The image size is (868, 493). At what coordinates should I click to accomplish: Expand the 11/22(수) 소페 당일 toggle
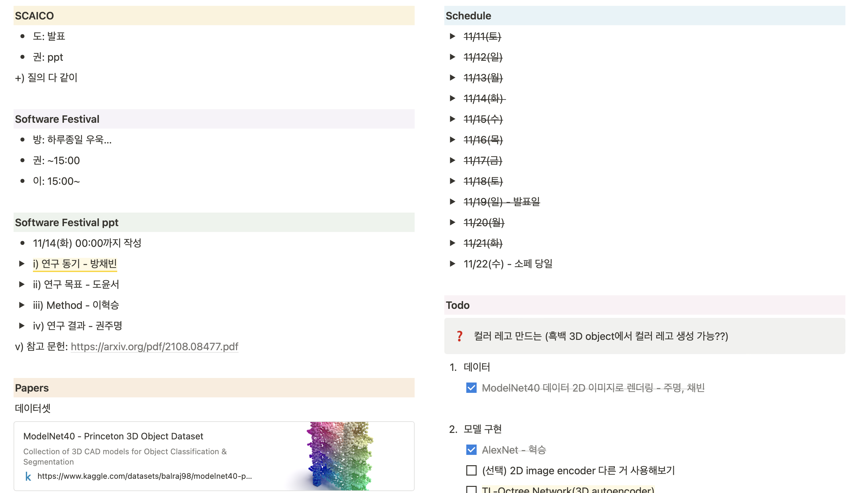(x=452, y=264)
